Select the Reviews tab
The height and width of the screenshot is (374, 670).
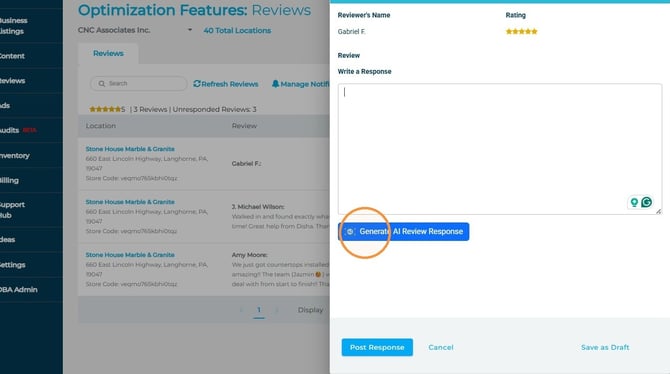[x=108, y=53]
